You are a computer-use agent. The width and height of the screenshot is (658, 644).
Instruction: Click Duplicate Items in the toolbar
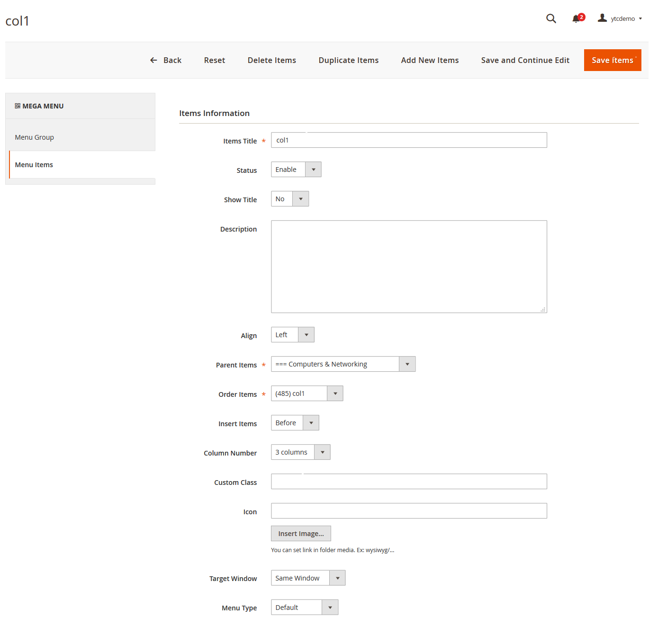(348, 60)
